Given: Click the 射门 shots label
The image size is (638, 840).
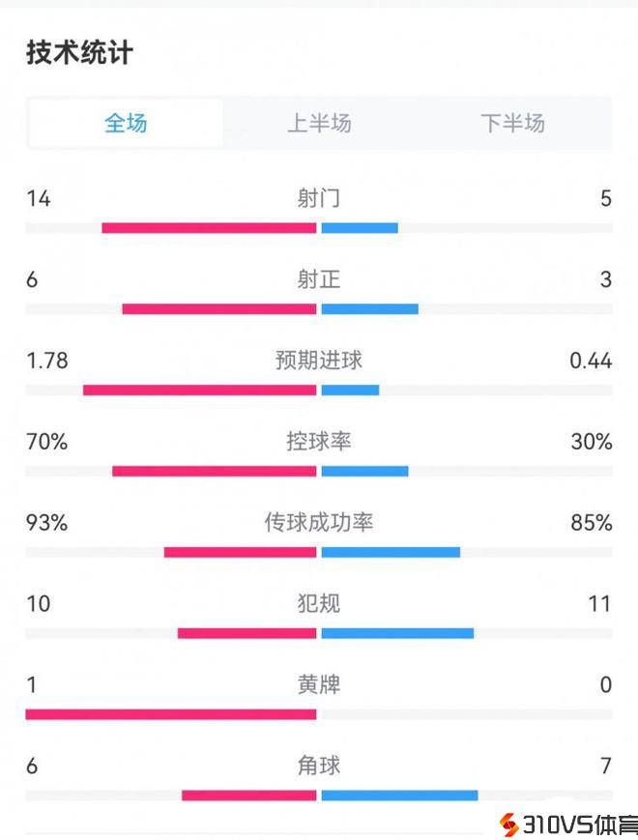Looking at the screenshot, I should 319,199.
